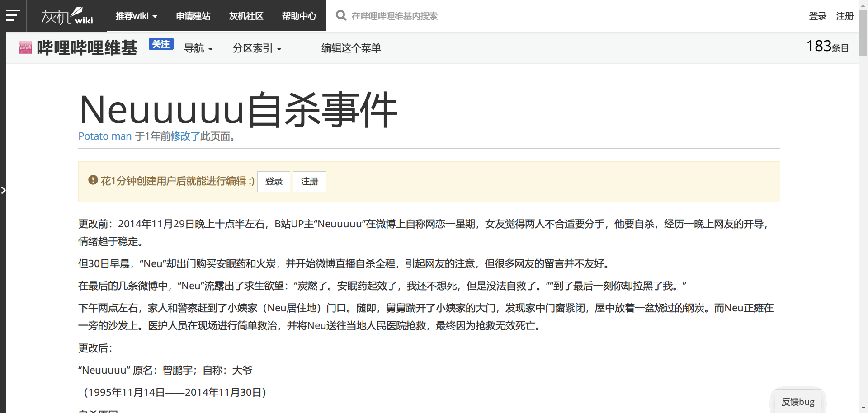
Task: Click the 哔哩哔哩维基 site logo image
Action: (x=25, y=47)
